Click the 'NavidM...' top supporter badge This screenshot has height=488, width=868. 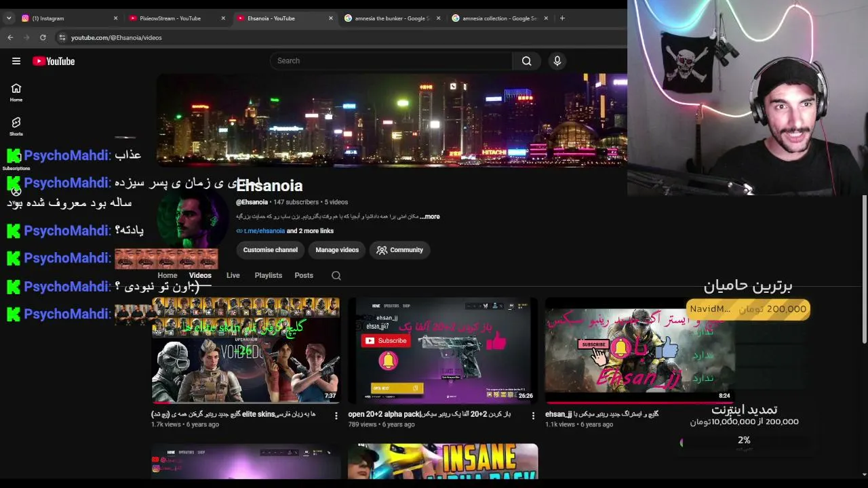click(x=748, y=309)
